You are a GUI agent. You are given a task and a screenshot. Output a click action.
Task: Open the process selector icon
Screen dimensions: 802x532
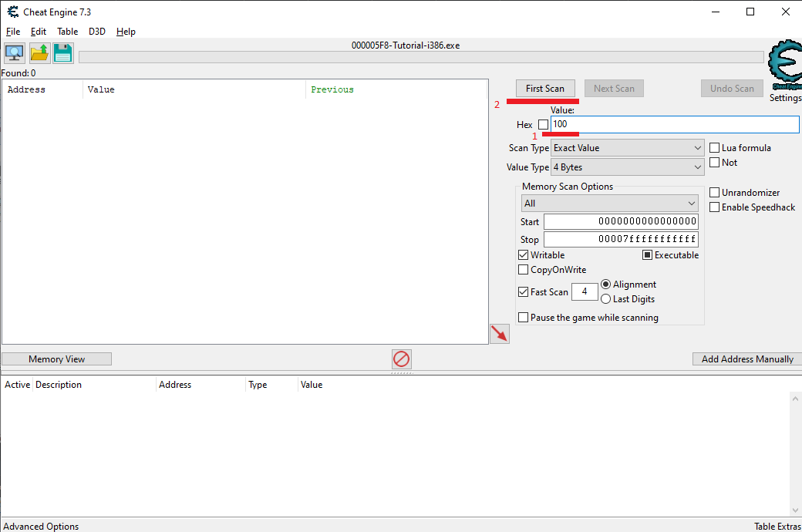coord(15,52)
